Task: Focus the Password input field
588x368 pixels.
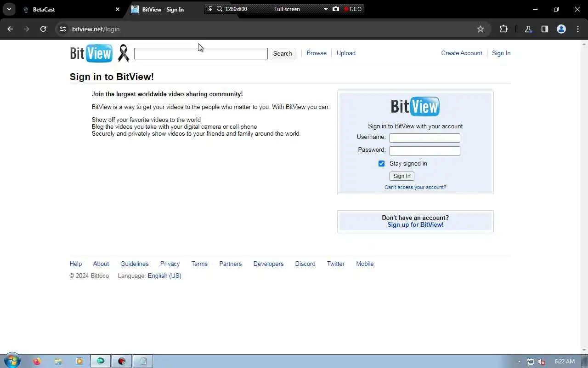Action: pyautogui.click(x=425, y=151)
